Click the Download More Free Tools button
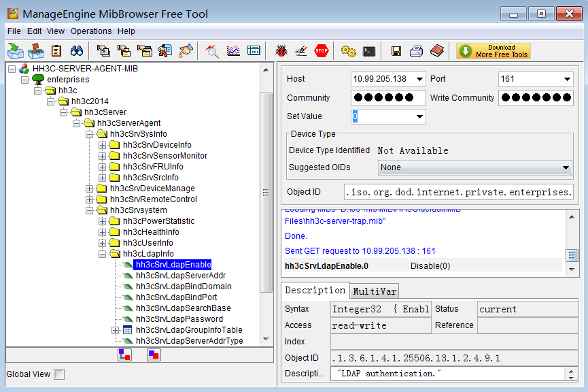588x392 pixels. click(494, 51)
